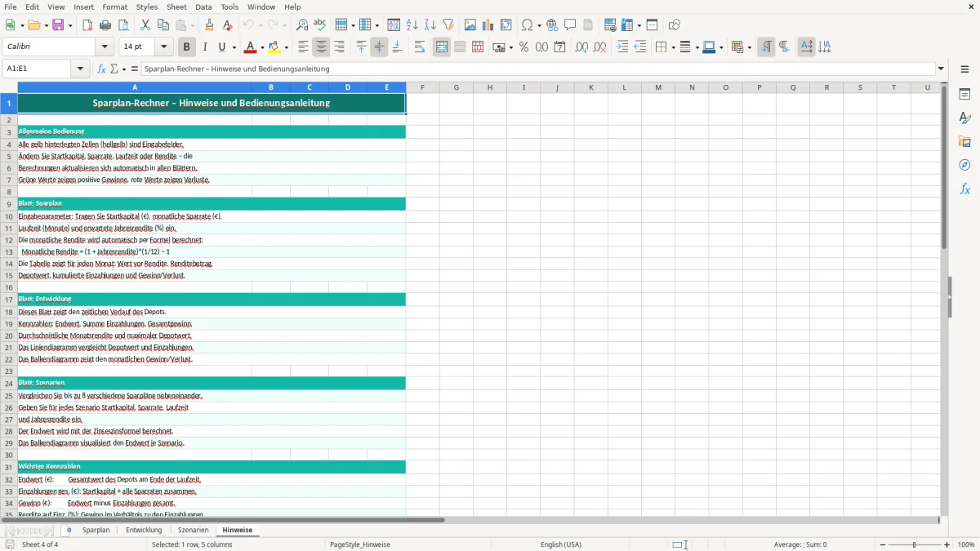Cut the selection with scissors icon
The width and height of the screenshot is (980, 551).
coord(145,24)
